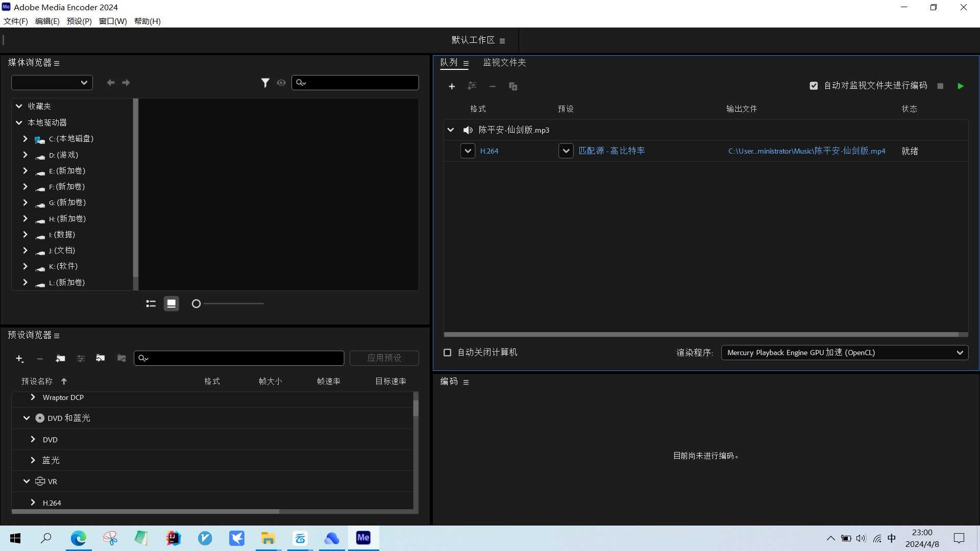This screenshot has width=980, height=551.
Task: Export presets icon
Action: [x=121, y=359]
